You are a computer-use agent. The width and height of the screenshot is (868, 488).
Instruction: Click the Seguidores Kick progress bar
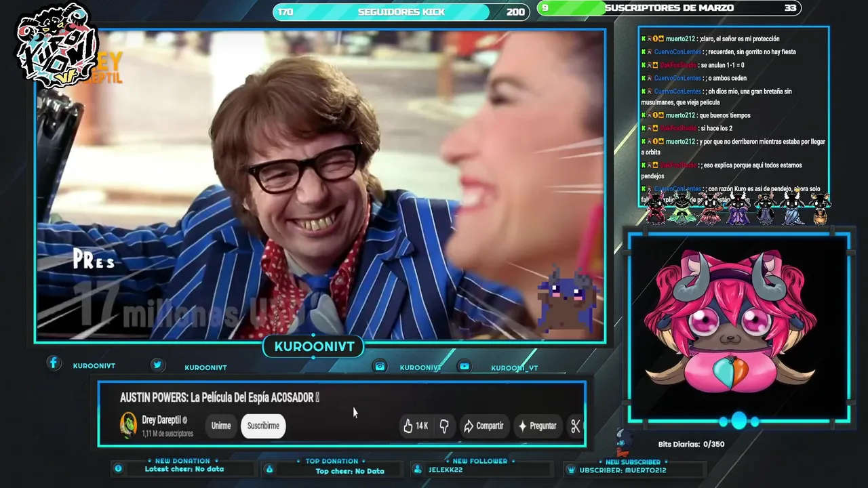401,12
